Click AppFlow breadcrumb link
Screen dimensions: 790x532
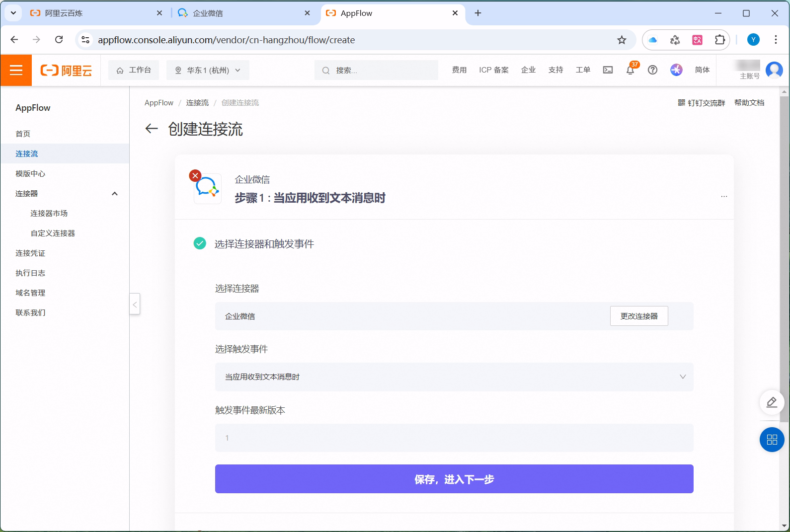(159, 103)
